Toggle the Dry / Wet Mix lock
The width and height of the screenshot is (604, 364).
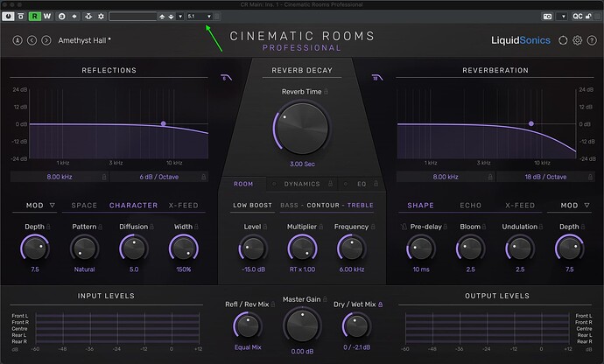[x=380, y=304]
